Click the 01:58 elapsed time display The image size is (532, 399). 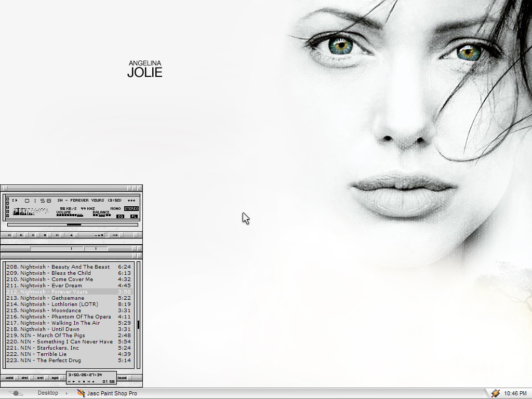(37, 201)
